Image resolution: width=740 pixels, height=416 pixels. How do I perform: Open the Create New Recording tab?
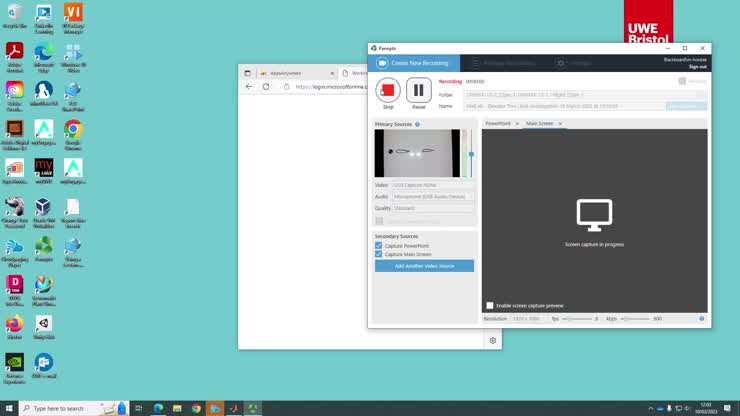(414, 63)
